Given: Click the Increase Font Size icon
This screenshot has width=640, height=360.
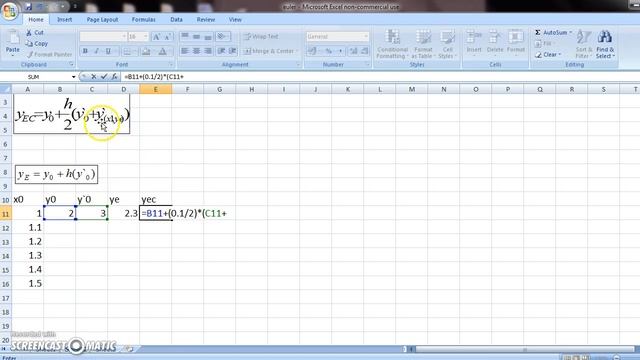Looking at the screenshot, I should tap(156, 37).
